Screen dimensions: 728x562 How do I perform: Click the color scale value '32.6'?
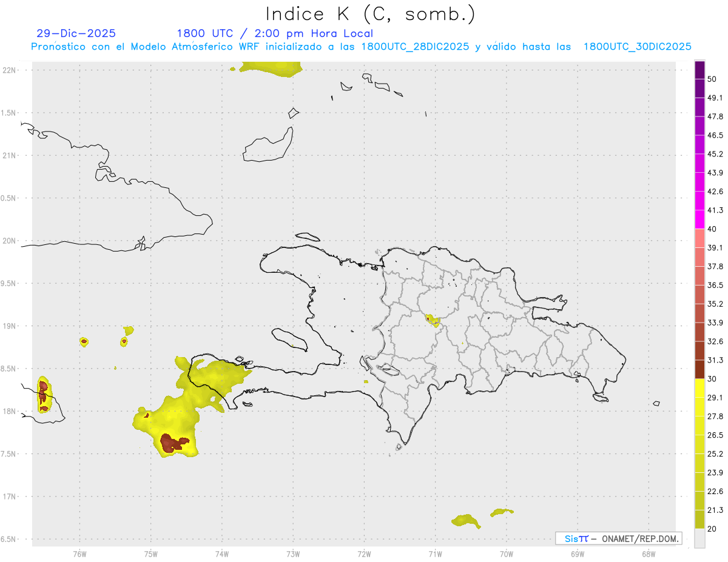[715, 341]
